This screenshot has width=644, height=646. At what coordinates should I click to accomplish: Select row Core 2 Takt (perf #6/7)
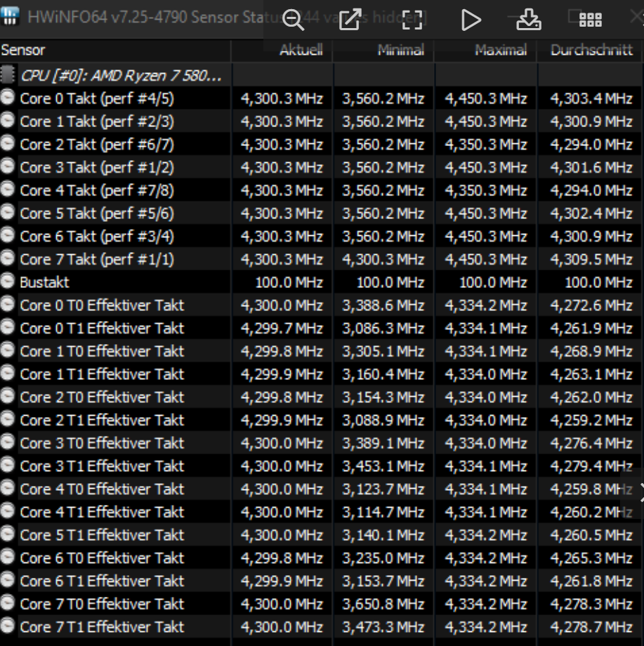pos(322,145)
